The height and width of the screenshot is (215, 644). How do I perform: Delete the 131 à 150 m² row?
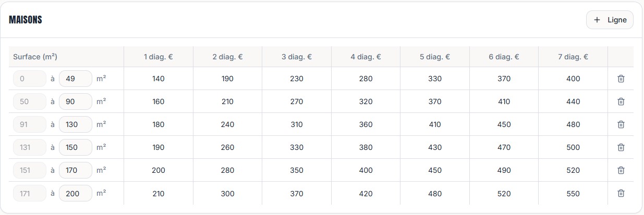coord(621,147)
